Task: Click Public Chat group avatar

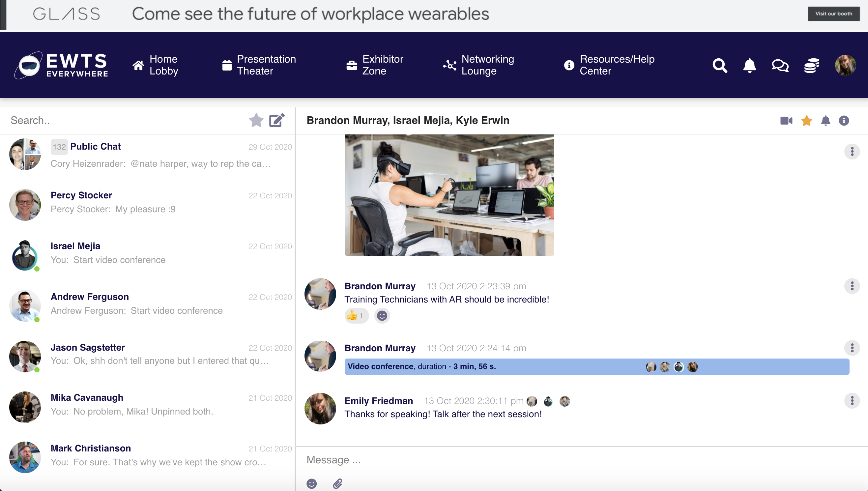Action: [x=25, y=154]
